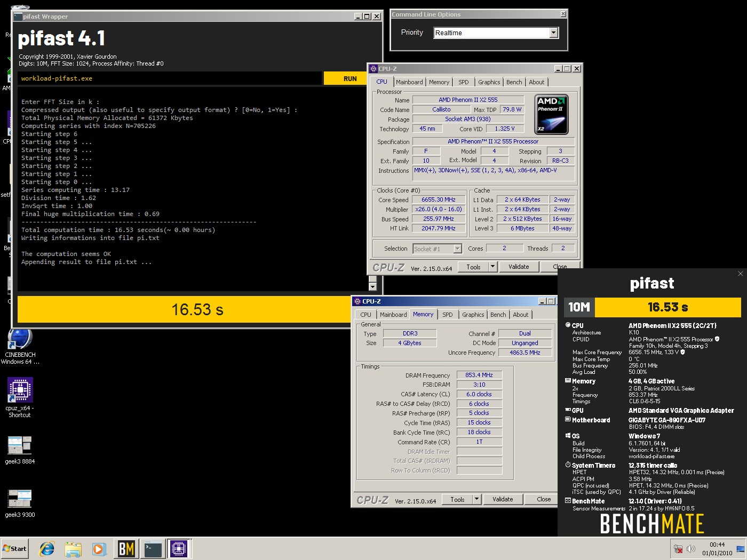Click the network status tray icon
Image resolution: width=747 pixels, height=560 pixels.
coord(678,549)
